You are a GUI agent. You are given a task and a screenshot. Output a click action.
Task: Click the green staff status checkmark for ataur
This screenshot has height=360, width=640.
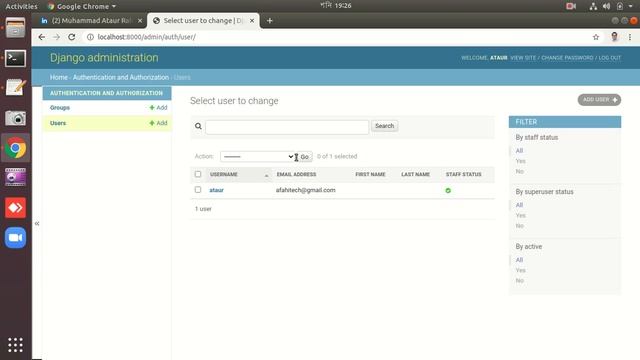tap(448, 190)
